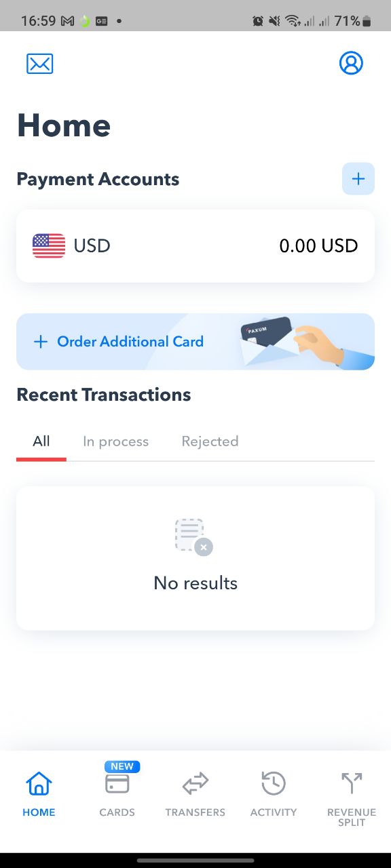Switch to the In process tab
391x868 pixels.
(115, 441)
